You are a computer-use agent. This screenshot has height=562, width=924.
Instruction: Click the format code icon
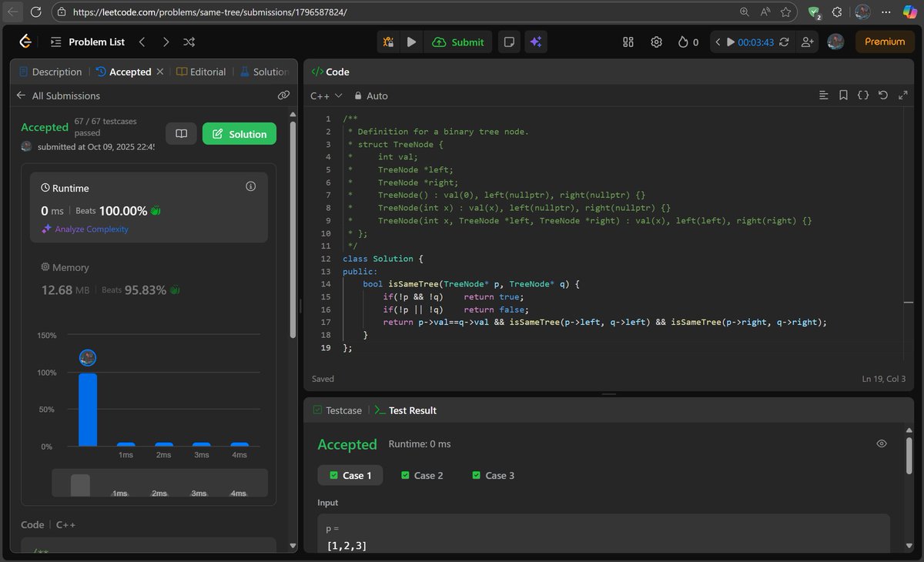click(824, 95)
